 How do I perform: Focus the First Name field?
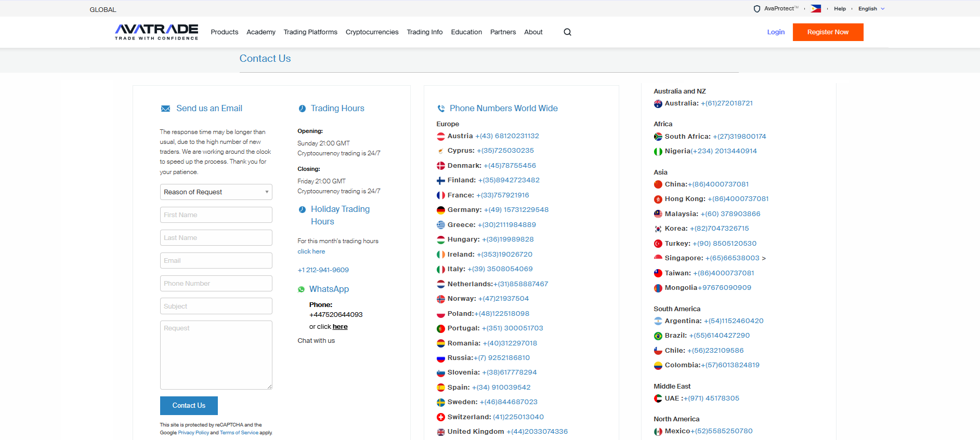coord(216,215)
